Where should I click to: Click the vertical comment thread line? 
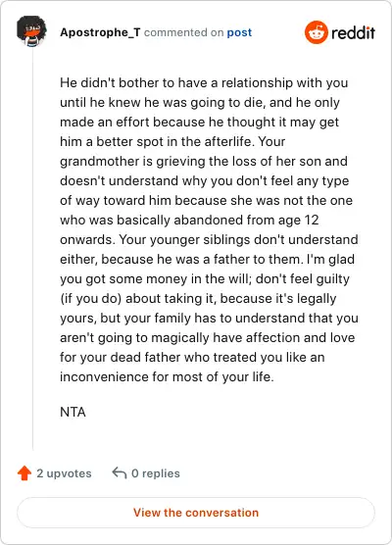[x=33, y=249]
